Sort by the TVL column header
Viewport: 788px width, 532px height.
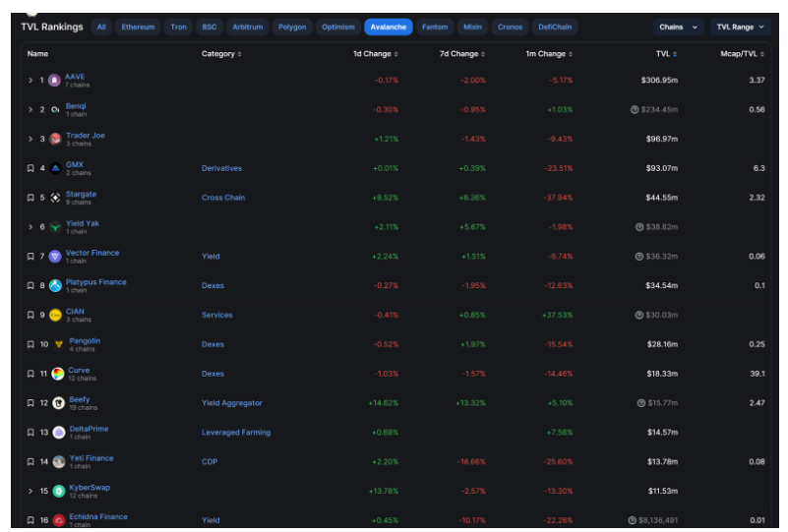pyautogui.click(x=666, y=54)
